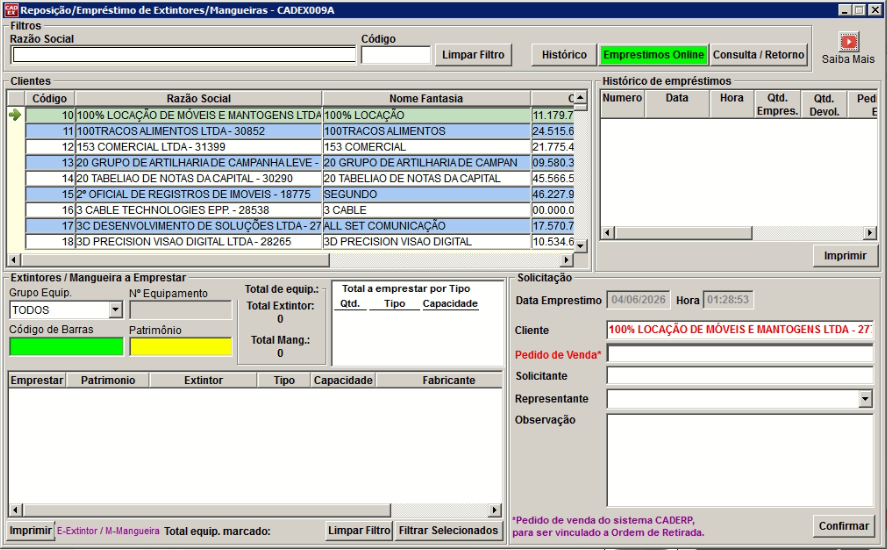The height and width of the screenshot is (550, 887).
Task: Click Filtrar Selecionados button
Action: coord(448,531)
